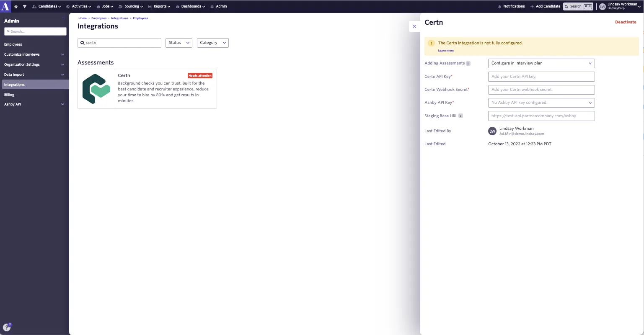Open the filter funnel icon in top bar
The width and height of the screenshot is (644, 335).
25,7
